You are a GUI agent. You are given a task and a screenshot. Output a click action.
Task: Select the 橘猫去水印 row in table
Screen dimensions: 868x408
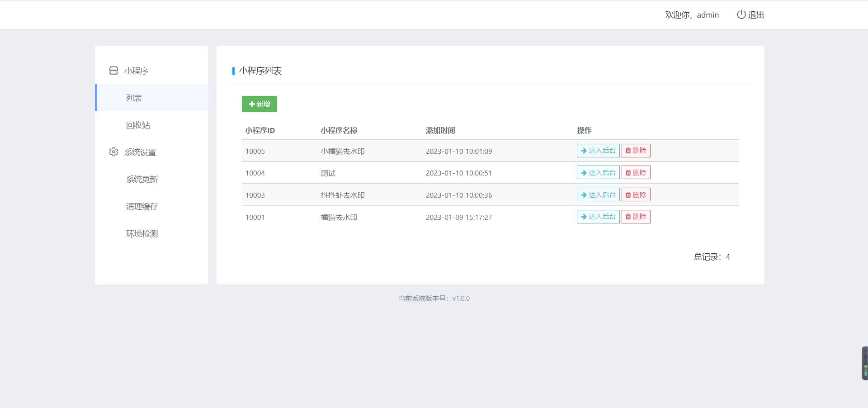pyautogui.click(x=338, y=217)
